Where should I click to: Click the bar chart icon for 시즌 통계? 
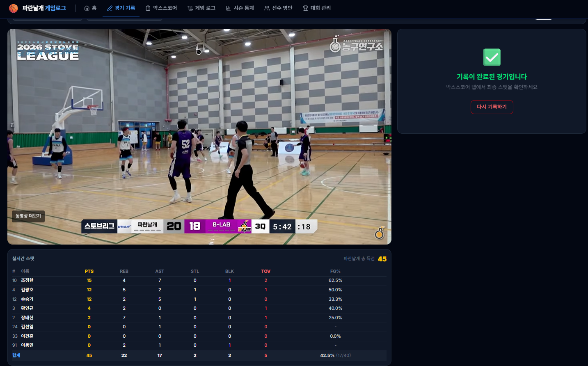[x=228, y=8]
